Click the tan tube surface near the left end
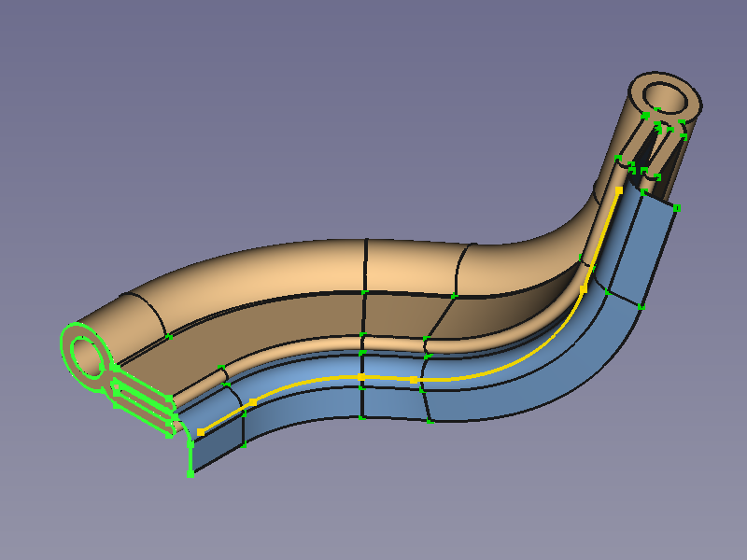747x560 pixels. click(x=140, y=308)
